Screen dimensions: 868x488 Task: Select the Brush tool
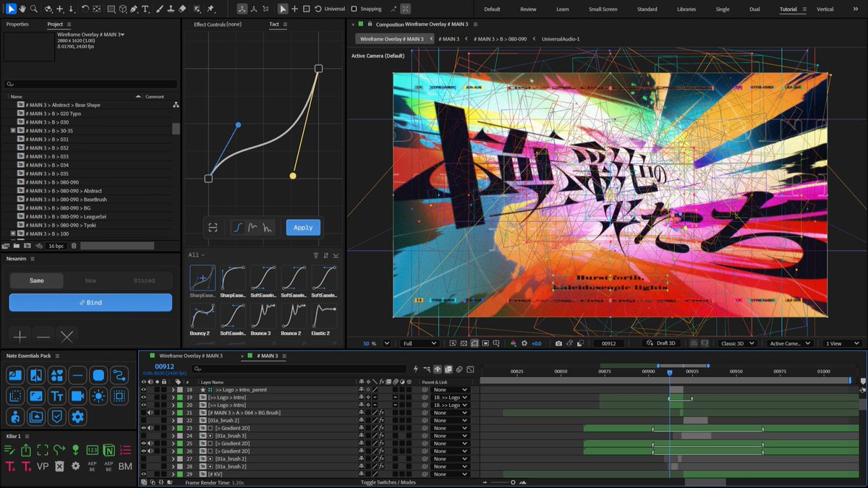158,9
